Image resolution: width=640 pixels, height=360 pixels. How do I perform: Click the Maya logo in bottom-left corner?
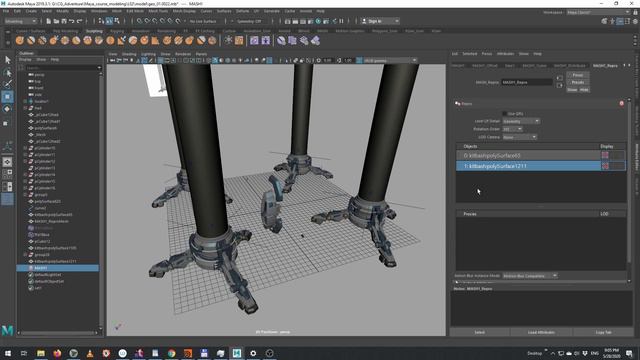coord(7,330)
